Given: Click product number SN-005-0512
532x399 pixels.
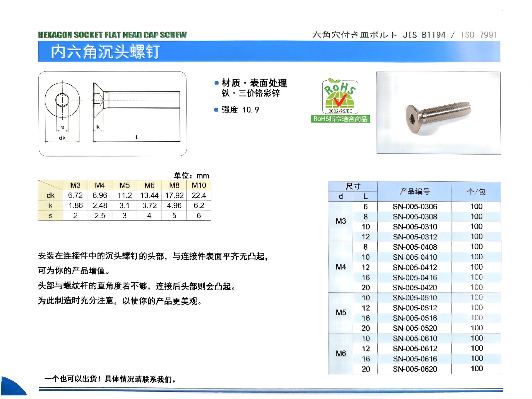Looking at the screenshot, I should [415, 308].
